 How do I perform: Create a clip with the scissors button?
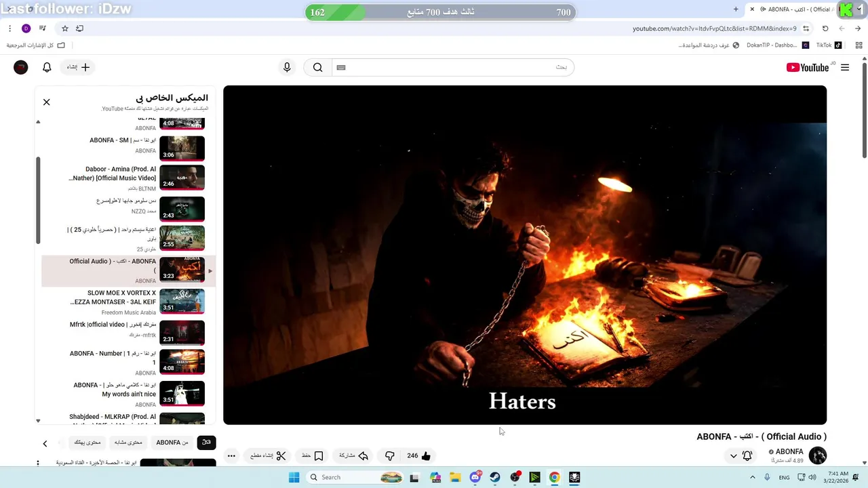tap(269, 455)
